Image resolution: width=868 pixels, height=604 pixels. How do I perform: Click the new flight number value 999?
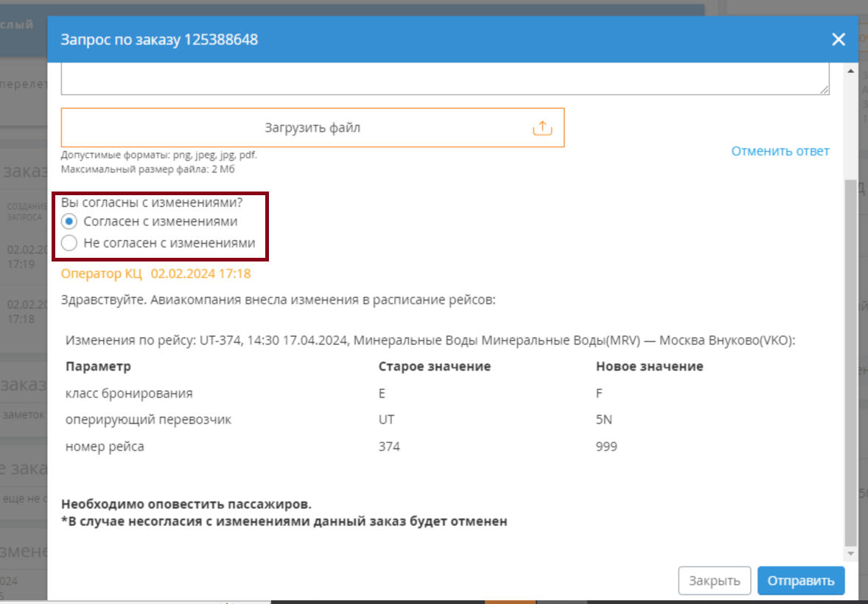tap(606, 446)
